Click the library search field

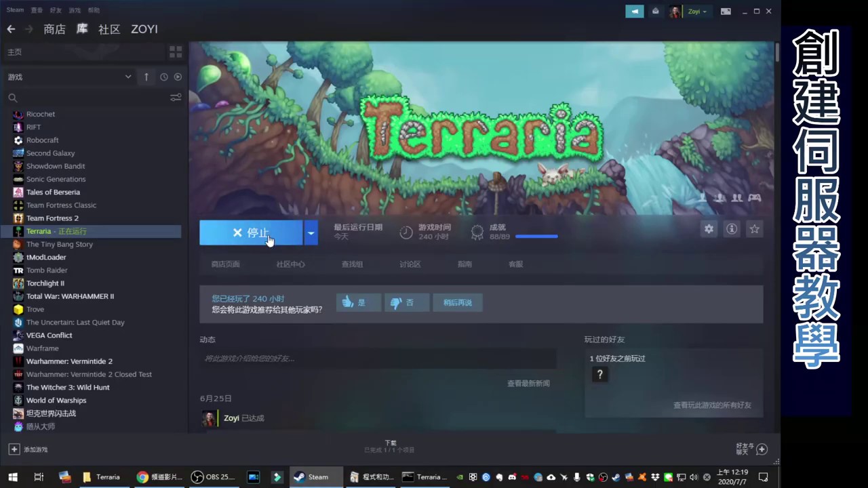pyautogui.click(x=87, y=98)
